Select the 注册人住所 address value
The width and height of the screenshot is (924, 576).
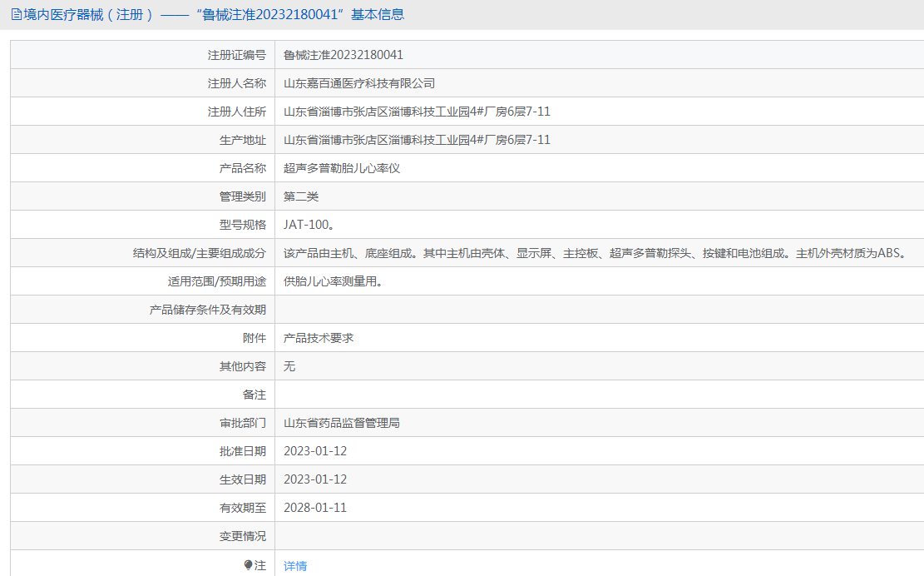(418, 112)
